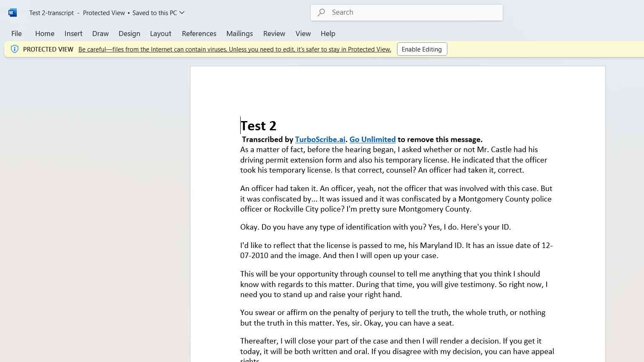Click the paragraph starting 'You swear or affirm'
Viewport: 644px width, 362px height.
click(x=393, y=318)
